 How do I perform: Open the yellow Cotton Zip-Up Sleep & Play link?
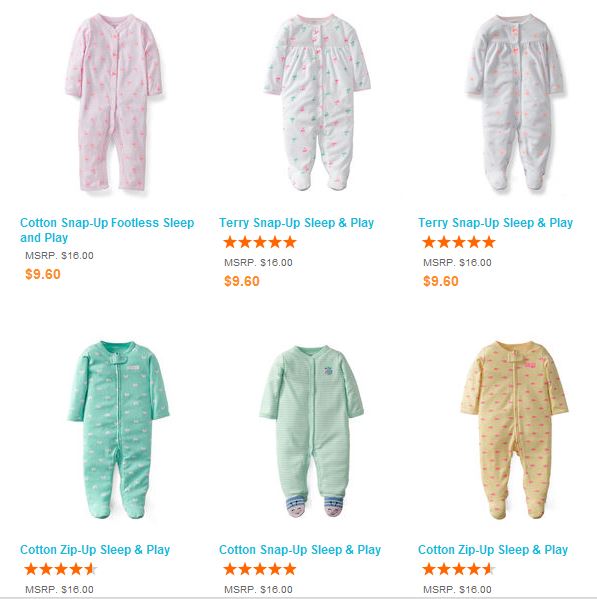click(493, 550)
